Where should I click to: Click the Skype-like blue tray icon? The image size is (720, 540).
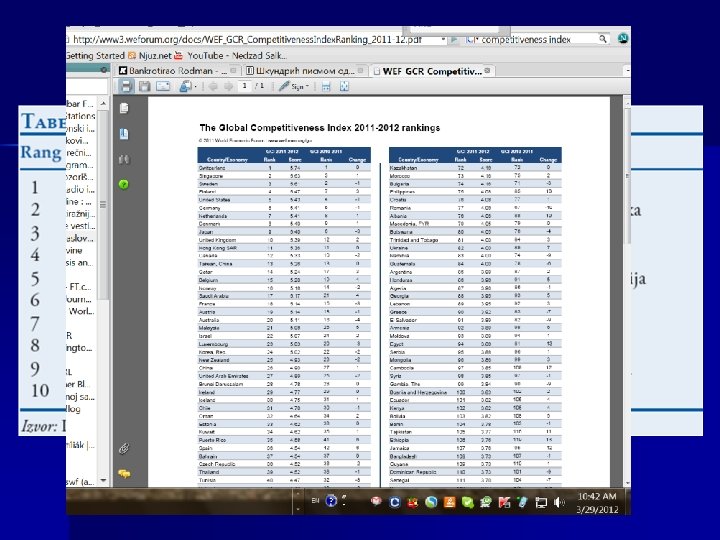click(x=431, y=502)
